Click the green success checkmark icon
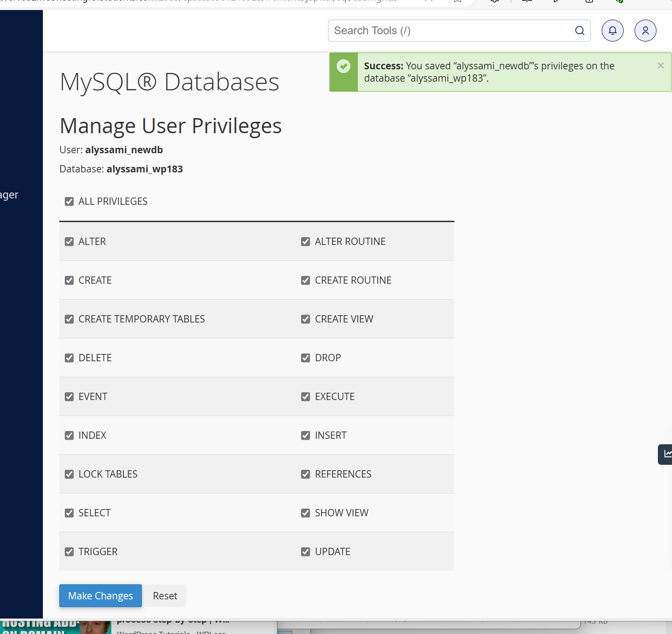 coord(344,67)
